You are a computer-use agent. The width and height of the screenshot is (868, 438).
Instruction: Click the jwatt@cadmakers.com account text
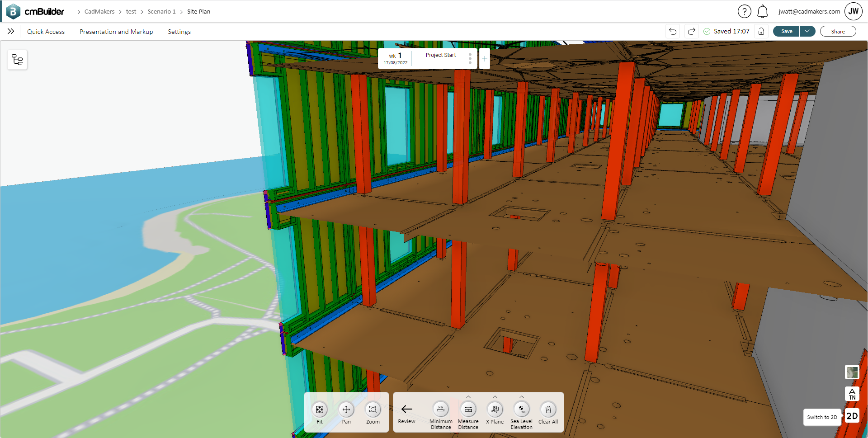click(x=809, y=11)
